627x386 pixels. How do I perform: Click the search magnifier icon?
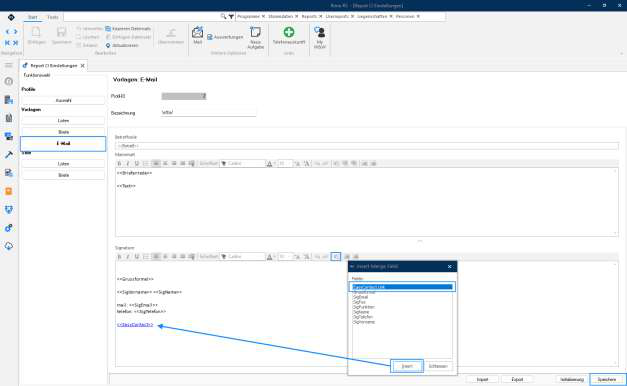pos(224,16)
